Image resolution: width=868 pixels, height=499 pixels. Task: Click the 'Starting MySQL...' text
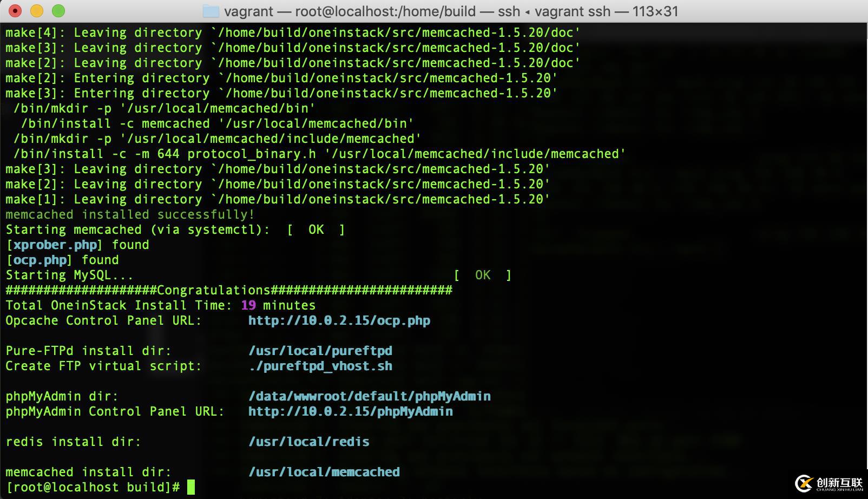[x=69, y=275]
